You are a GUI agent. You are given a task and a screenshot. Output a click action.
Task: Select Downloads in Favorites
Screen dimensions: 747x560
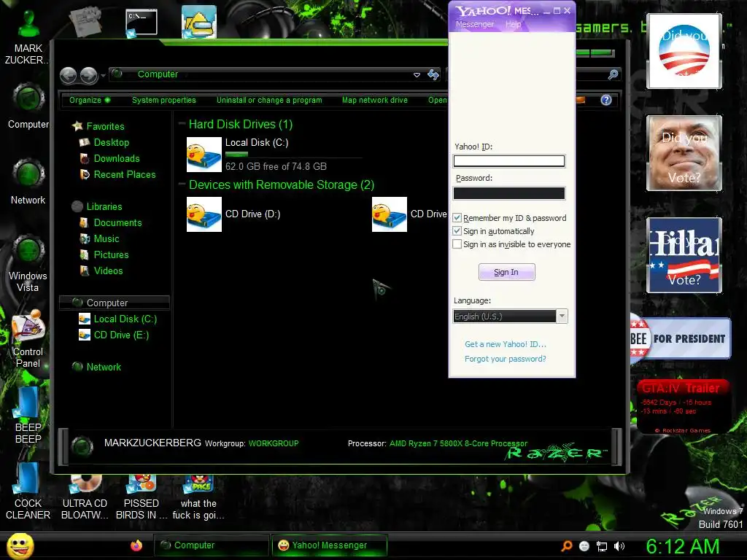click(117, 158)
